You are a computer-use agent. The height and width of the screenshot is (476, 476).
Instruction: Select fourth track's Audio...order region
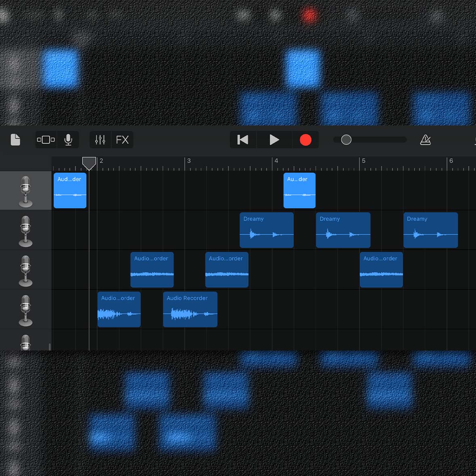pos(119,309)
